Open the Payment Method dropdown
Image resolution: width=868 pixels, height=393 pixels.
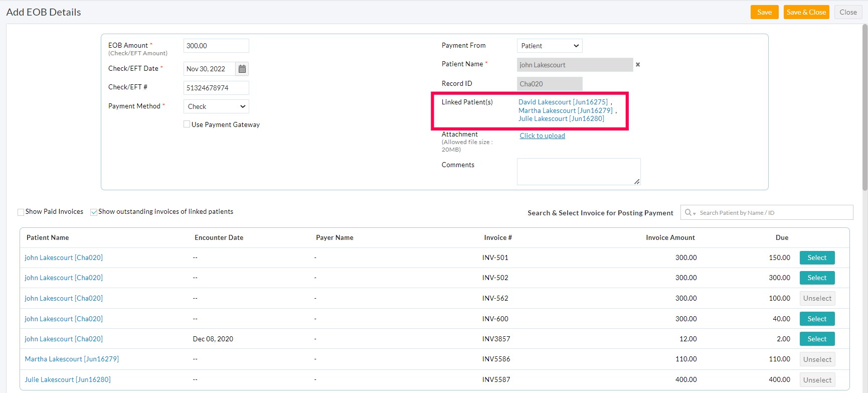(216, 106)
